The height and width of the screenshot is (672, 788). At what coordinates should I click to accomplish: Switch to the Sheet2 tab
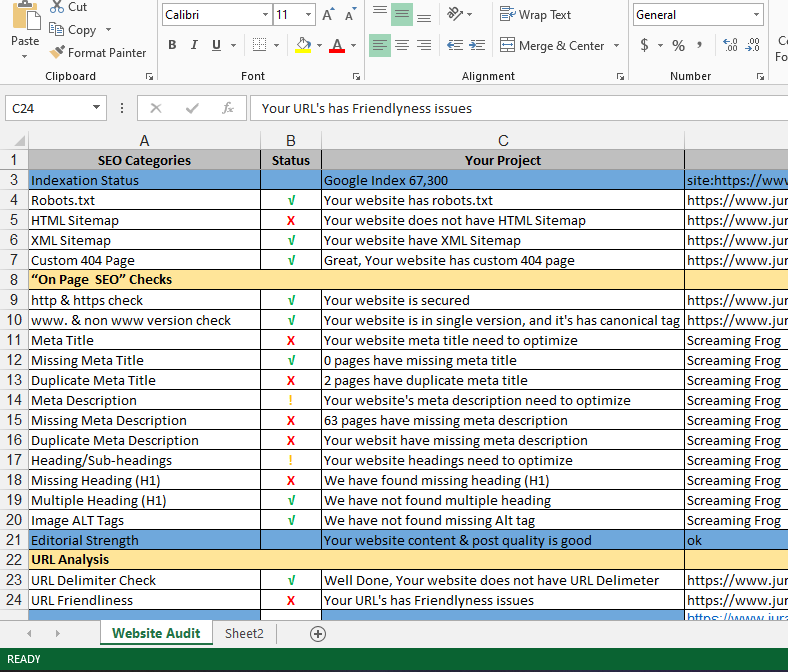pyautogui.click(x=244, y=633)
